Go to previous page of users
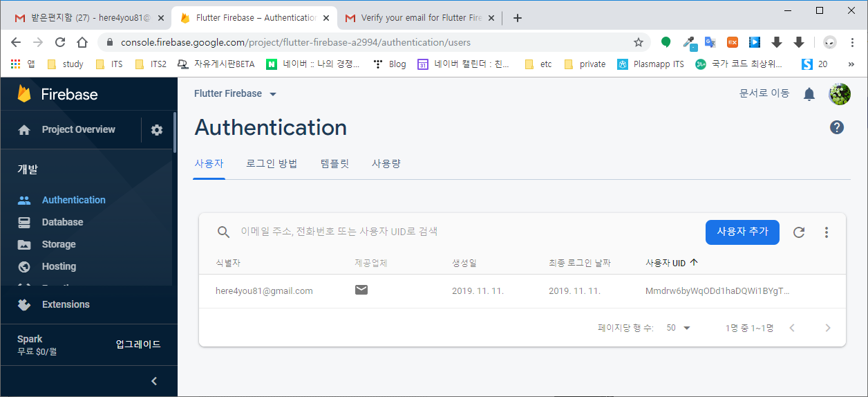Screen dimensions: 868x397 tap(792, 328)
